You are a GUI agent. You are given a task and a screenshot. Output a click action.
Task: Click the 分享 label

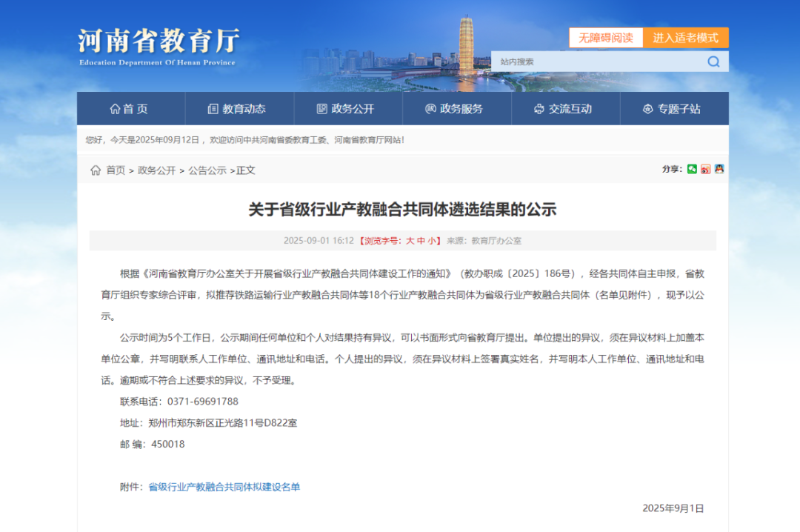click(x=672, y=169)
